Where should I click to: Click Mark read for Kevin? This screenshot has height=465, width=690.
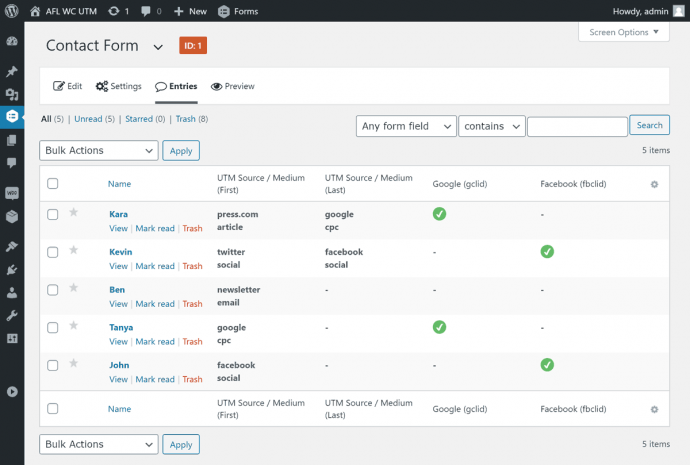pos(155,266)
